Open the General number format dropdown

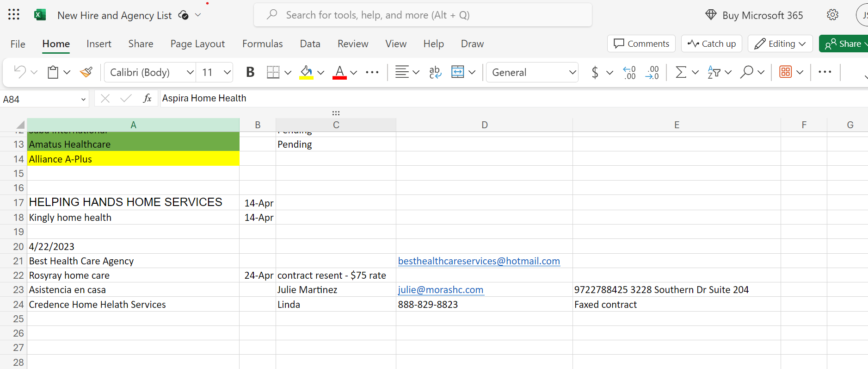[572, 72]
